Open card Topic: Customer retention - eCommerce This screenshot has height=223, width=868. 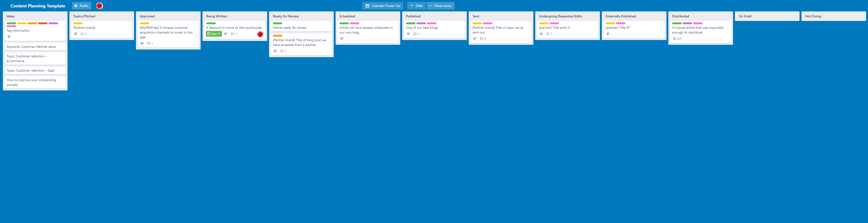click(35, 59)
